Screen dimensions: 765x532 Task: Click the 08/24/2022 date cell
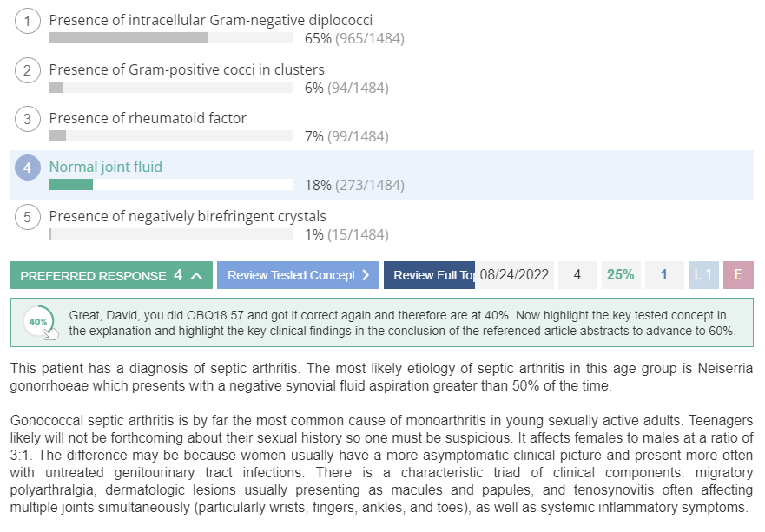point(515,275)
